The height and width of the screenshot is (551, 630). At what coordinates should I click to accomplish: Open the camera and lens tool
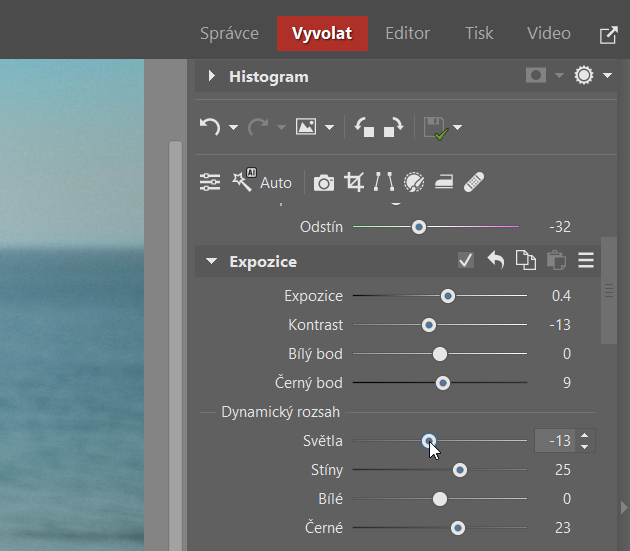coord(324,182)
